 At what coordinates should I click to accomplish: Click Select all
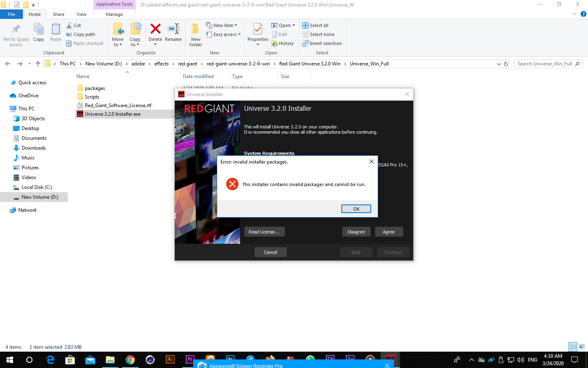315,25
